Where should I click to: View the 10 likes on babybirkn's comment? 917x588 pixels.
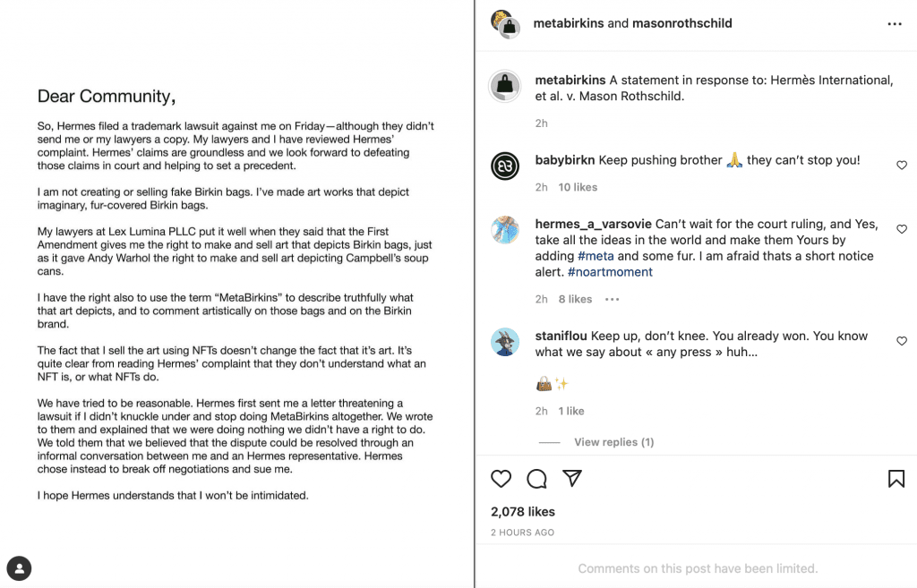tap(578, 187)
